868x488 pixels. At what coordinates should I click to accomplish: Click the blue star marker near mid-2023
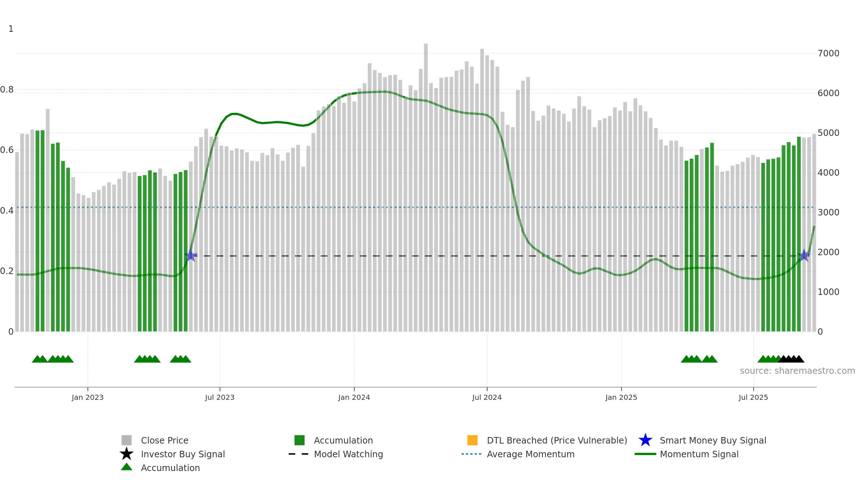[191, 256]
